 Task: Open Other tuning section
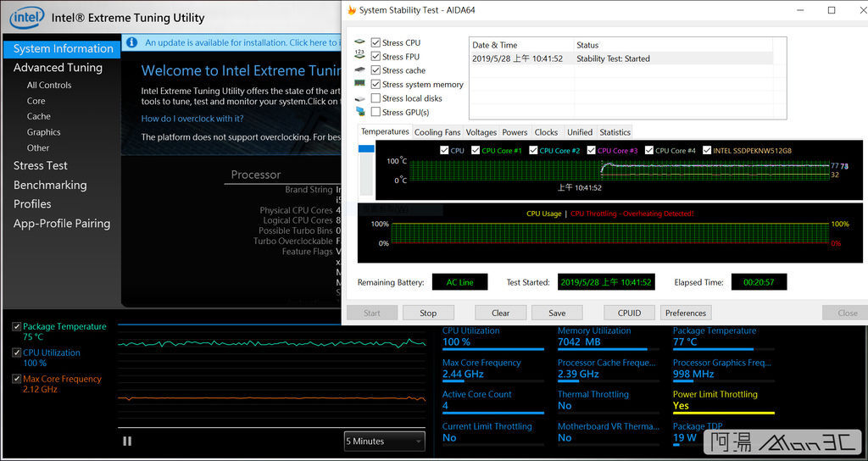click(x=38, y=147)
